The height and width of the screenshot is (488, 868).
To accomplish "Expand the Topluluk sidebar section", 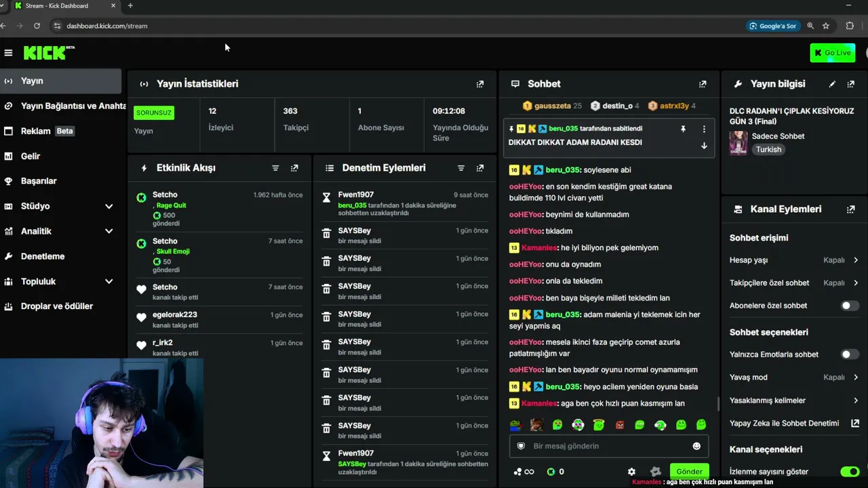I will [108, 281].
